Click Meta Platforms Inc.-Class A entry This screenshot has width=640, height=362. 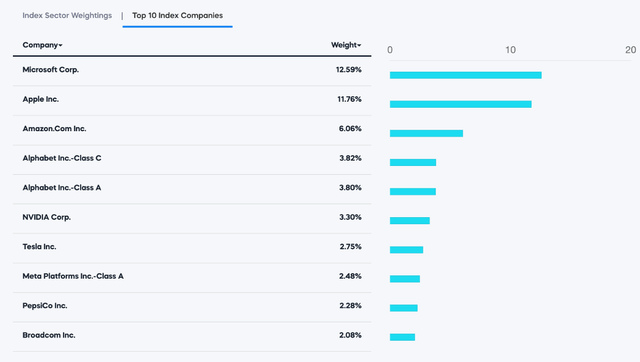click(x=73, y=276)
